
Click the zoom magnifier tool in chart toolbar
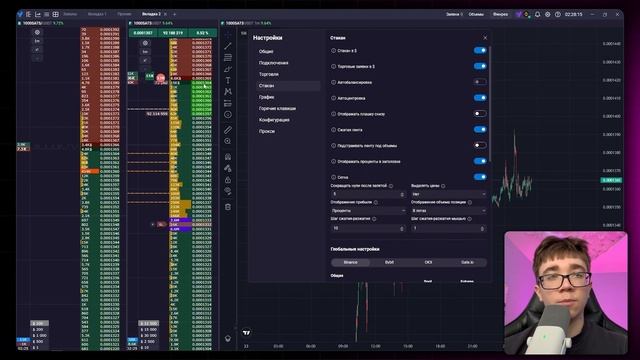pos(228,141)
